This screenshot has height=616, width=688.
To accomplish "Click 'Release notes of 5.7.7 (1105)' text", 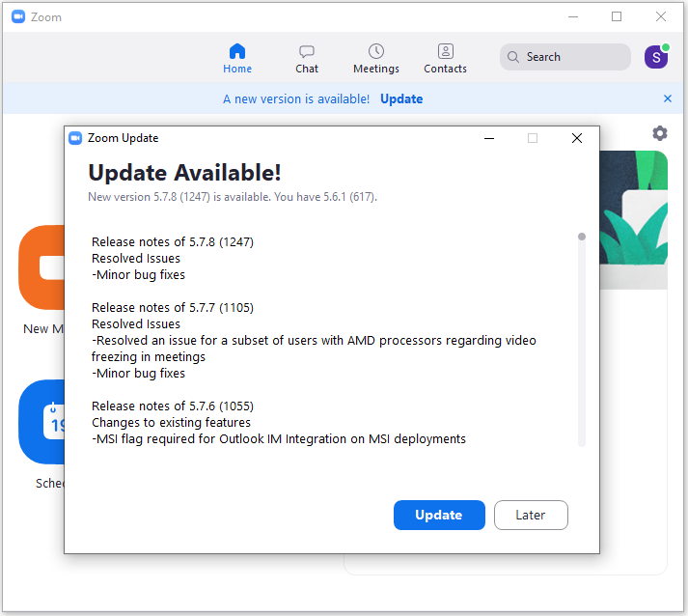I will [173, 307].
